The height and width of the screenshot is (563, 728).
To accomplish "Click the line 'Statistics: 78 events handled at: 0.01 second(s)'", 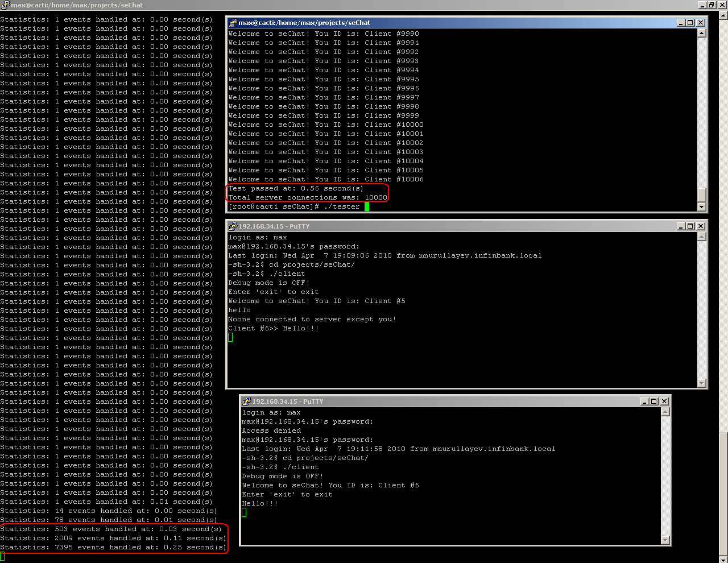I will (x=109, y=520).
